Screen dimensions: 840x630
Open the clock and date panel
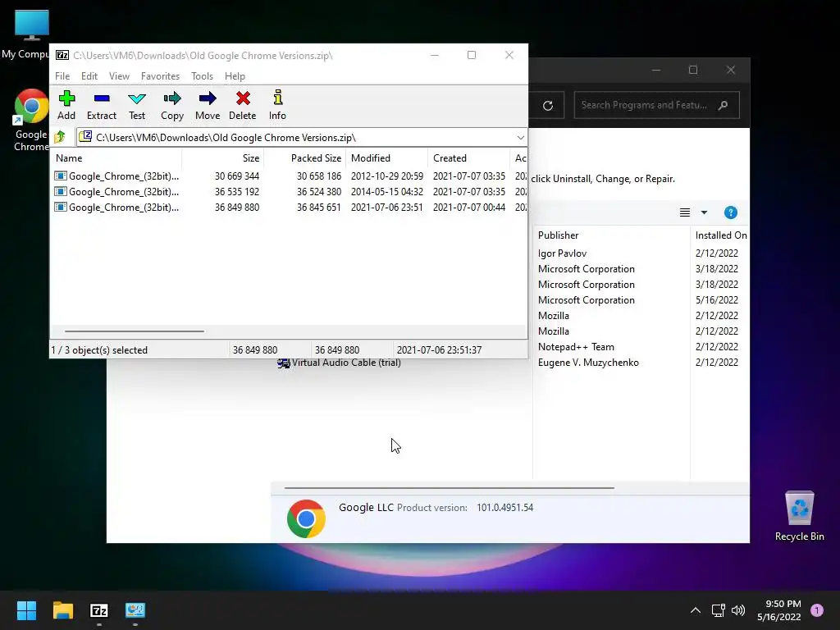coord(779,610)
